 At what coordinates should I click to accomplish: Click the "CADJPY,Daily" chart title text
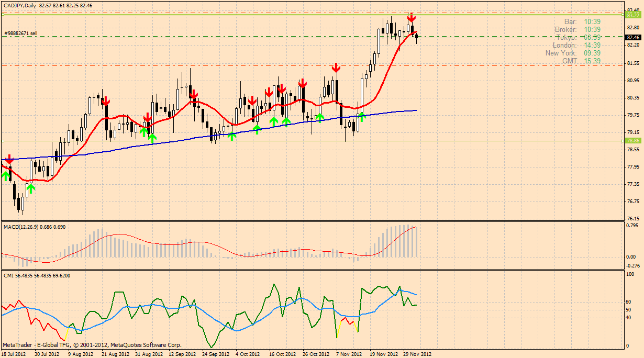tap(19, 5)
